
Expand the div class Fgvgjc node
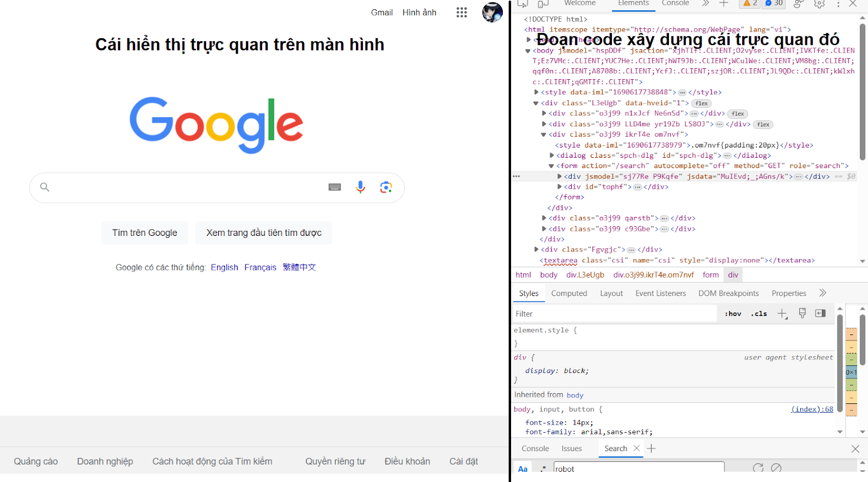537,249
